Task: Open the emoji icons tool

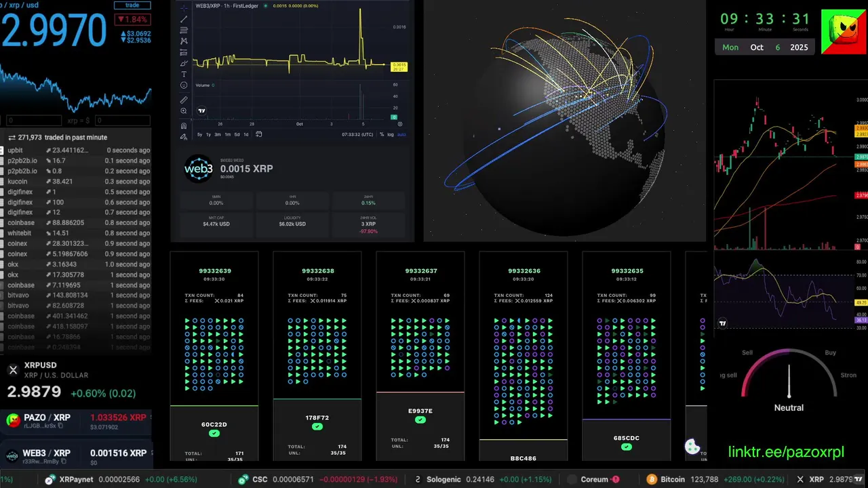Action: pyautogui.click(x=184, y=85)
